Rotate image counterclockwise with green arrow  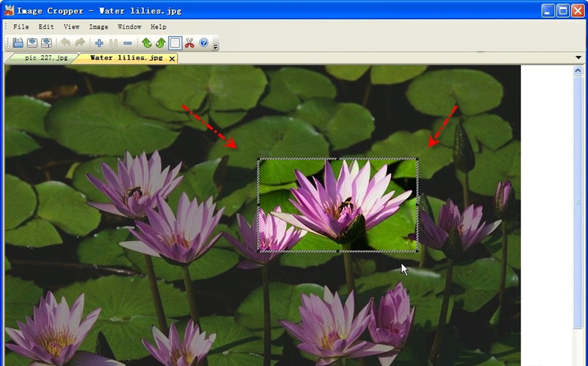[x=146, y=43]
